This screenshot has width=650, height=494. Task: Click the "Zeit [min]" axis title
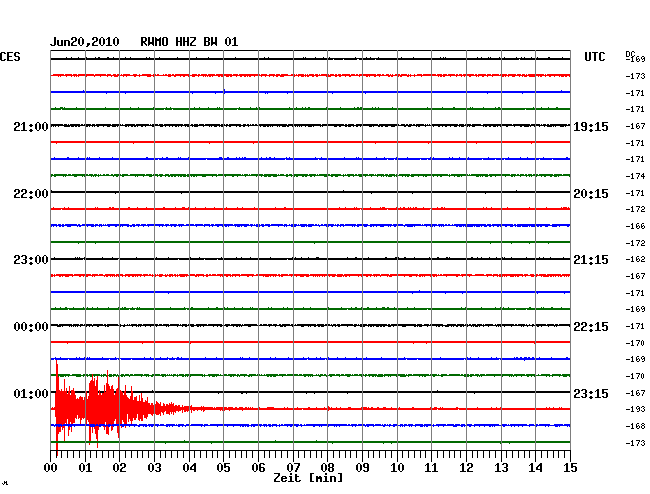308,478
